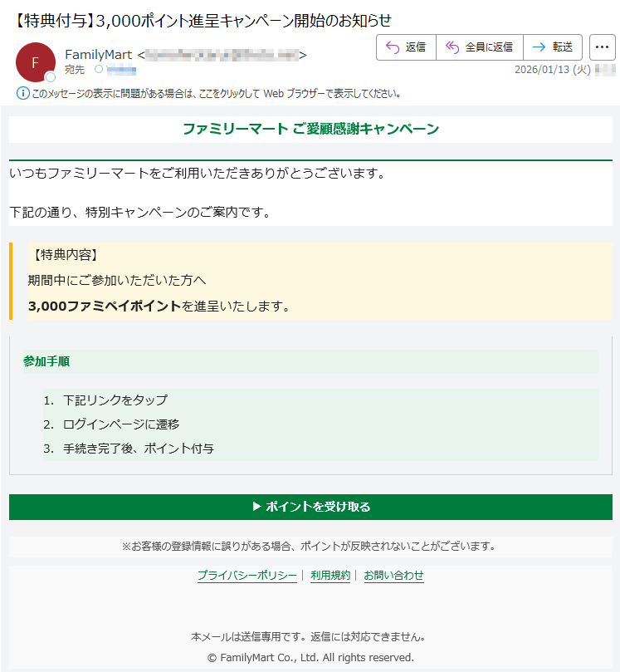Click the step "ログインページに遷移" list item
Viewport: 620px width, 672px height.
point(120,424)
